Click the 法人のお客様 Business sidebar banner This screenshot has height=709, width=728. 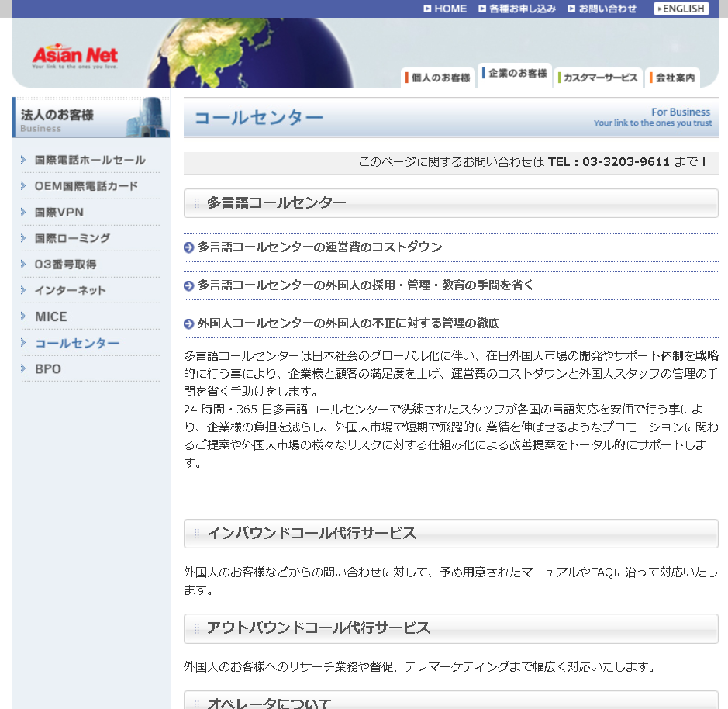click(x=91, y=118)
